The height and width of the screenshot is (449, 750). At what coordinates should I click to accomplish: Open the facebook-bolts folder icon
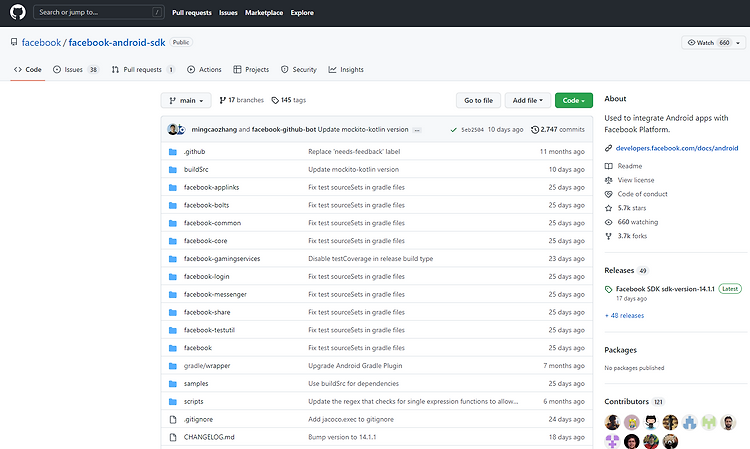pyautogui.click(x=173, y=206)
